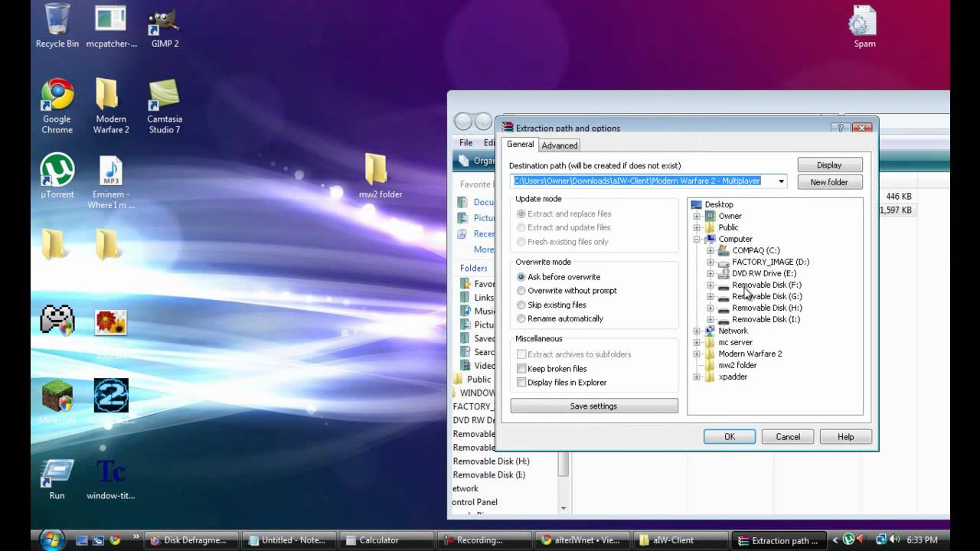This screenshot has height=551, width=980.
Task: Click the Save settings button
Action: [x=593, y=406]
